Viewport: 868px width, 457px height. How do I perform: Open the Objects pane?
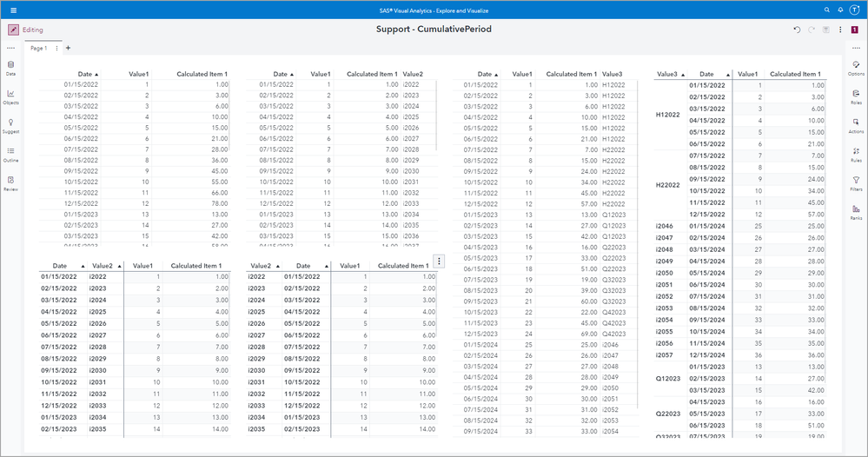10,96
